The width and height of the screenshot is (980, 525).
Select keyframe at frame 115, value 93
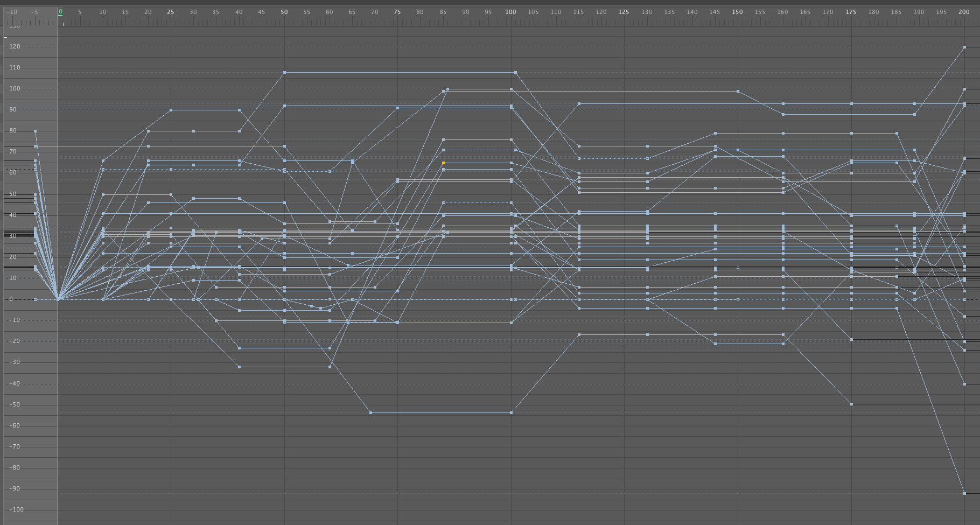579,103
